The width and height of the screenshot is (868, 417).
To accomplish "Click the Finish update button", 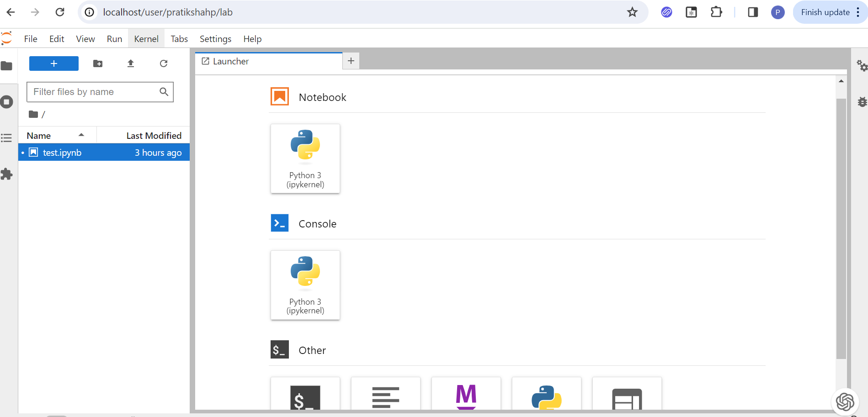I will click(x=825, y=12).
